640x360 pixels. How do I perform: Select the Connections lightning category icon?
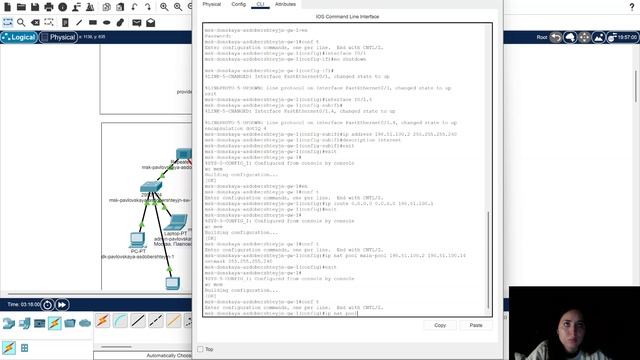[55, 324]
